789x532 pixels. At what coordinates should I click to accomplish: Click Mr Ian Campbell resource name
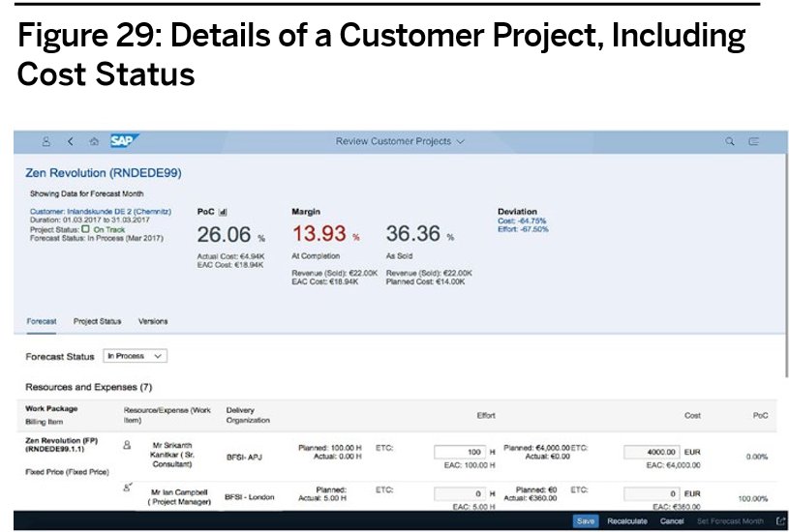[179, 497]
